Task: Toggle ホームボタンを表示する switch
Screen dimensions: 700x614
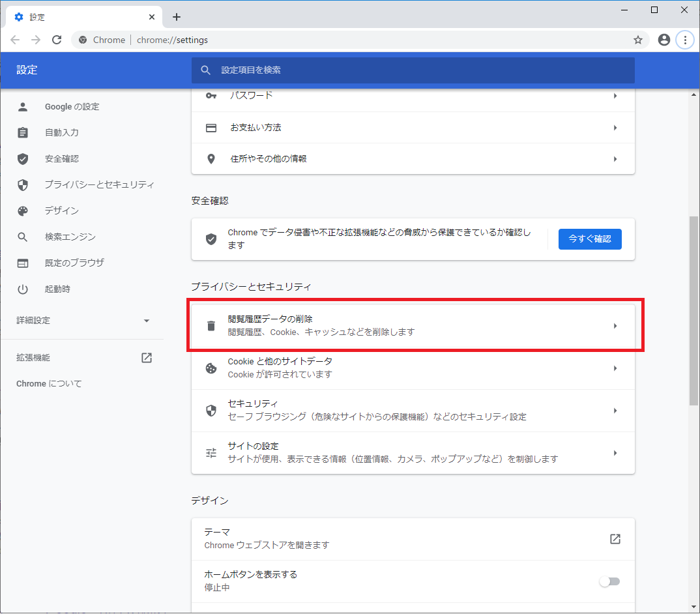Action: point(610,581)
